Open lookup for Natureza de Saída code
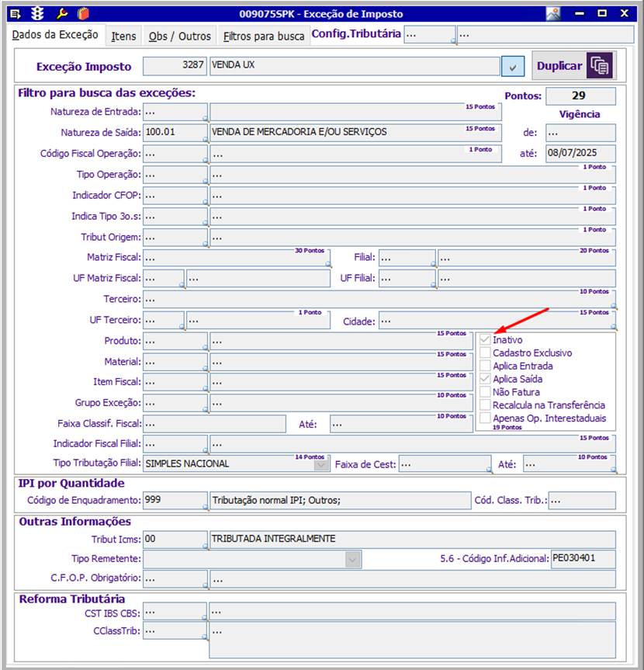The image size is (644, 670). point(205,139)
